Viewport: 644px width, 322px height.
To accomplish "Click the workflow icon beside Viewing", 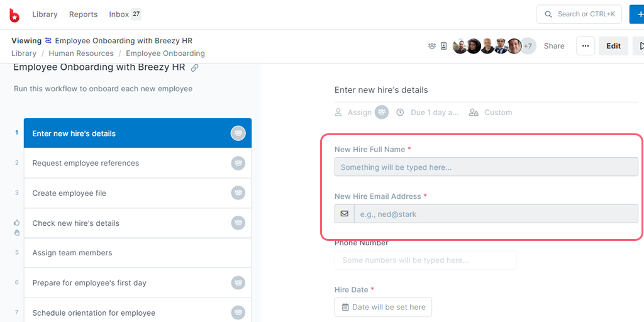I will click(x=48, y=41).
